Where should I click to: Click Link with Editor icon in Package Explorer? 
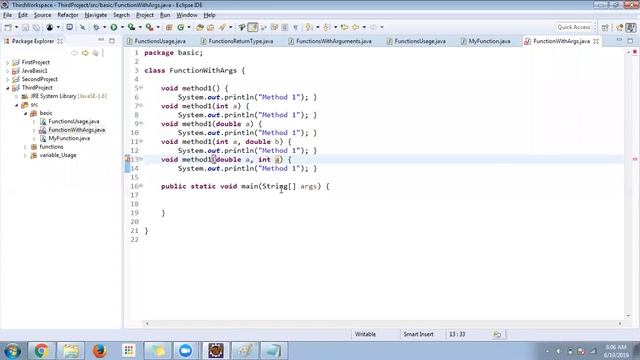(x=96, y=53)
